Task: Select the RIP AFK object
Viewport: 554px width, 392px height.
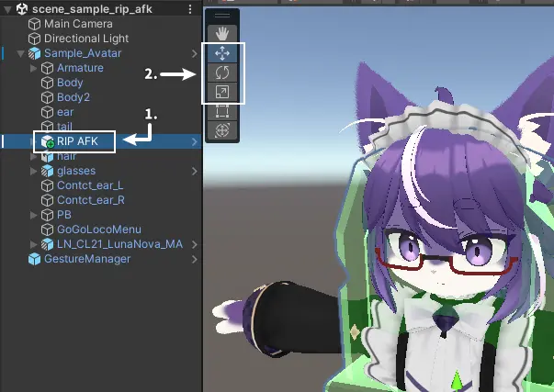Action: click(x=77, y=141)
